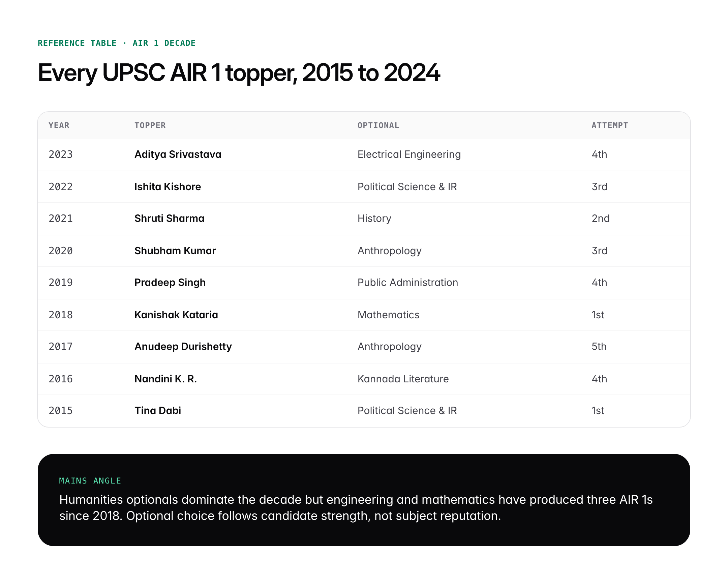Click the REFERENCE TABLE label
Screen dimensions: 728x584
click(x=77, y=43)
